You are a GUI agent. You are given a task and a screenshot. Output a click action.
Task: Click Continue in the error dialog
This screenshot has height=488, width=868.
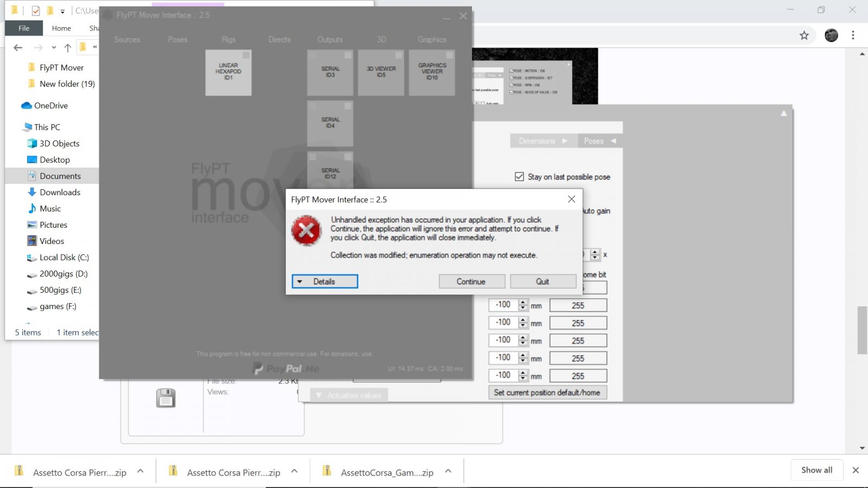[471, 281]
